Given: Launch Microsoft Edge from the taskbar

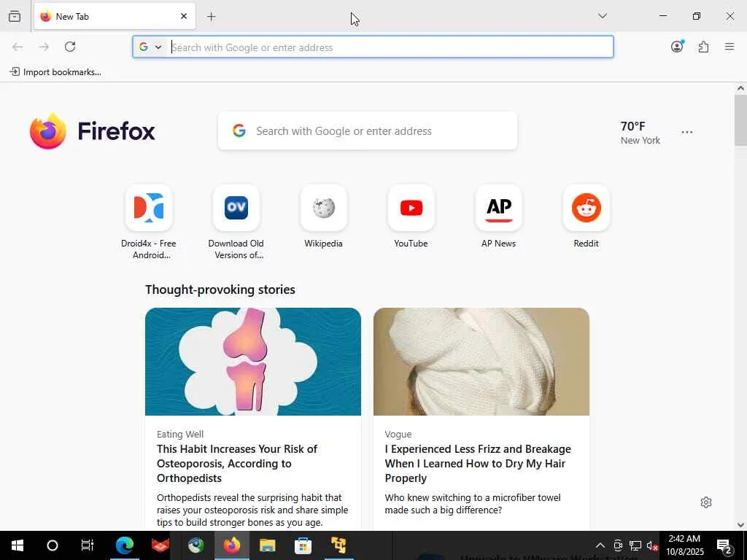Looking at the screenshot, I should 125,545.
